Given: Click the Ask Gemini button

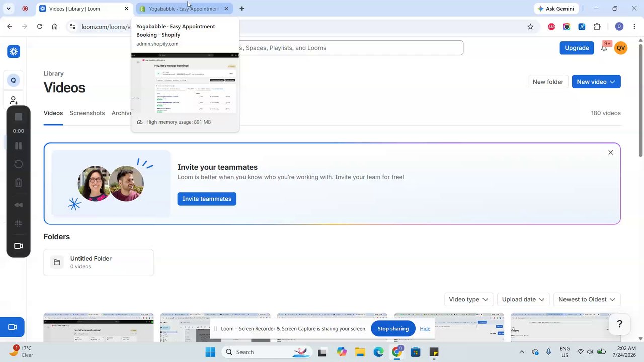Looking at the screenshot, I should [556, 9].
